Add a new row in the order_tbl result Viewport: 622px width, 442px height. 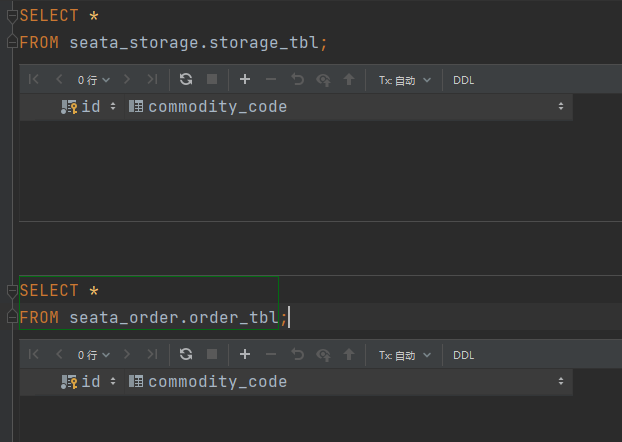(245, 354)
